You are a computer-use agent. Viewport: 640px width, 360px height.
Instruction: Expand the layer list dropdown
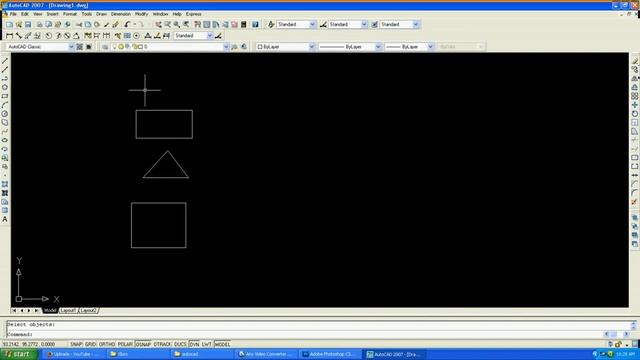tap(226, 47)
